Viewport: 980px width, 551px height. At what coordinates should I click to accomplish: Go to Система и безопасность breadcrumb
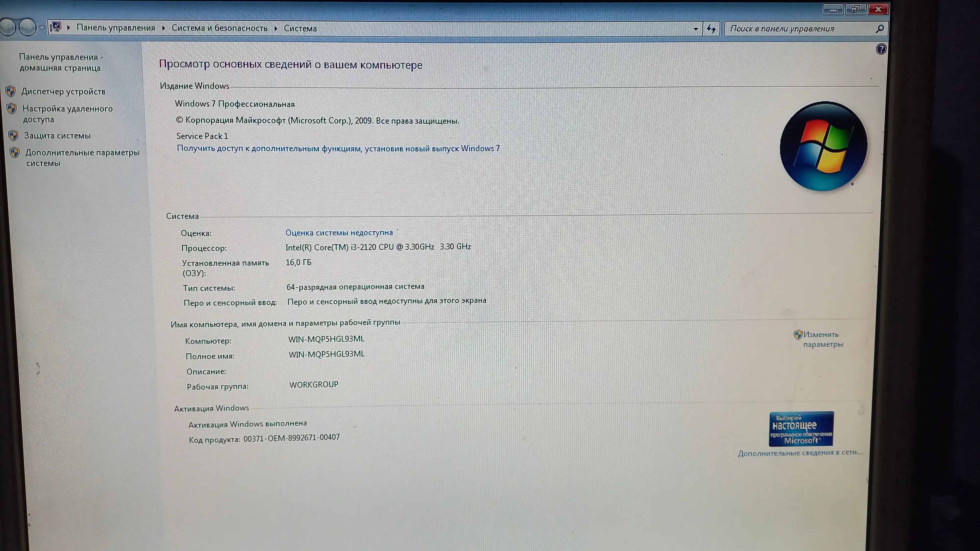pos(220,28)
